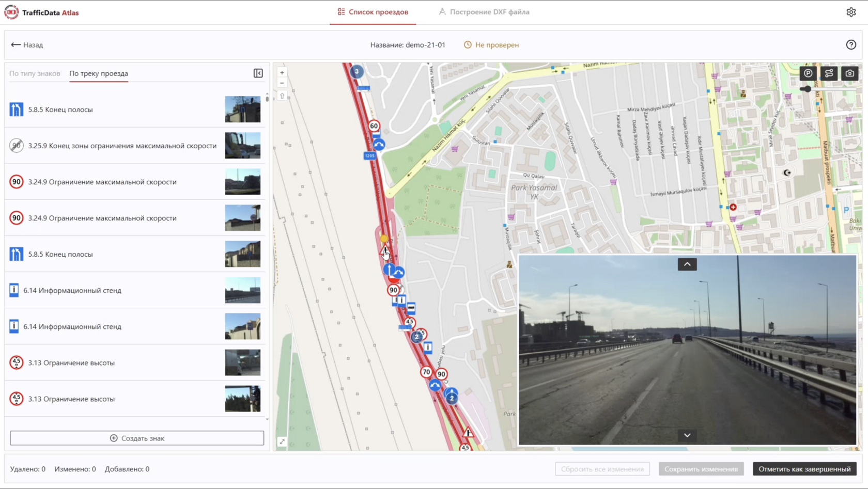Select first '5.8.5 Конец полосы' list row

coord(135,109)
